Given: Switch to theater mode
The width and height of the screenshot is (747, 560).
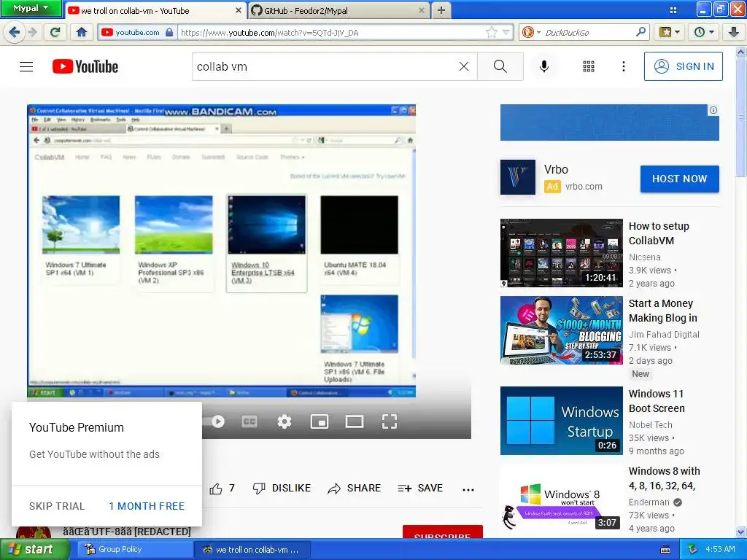Looking at the screenshot, I should tap(355, 421).
